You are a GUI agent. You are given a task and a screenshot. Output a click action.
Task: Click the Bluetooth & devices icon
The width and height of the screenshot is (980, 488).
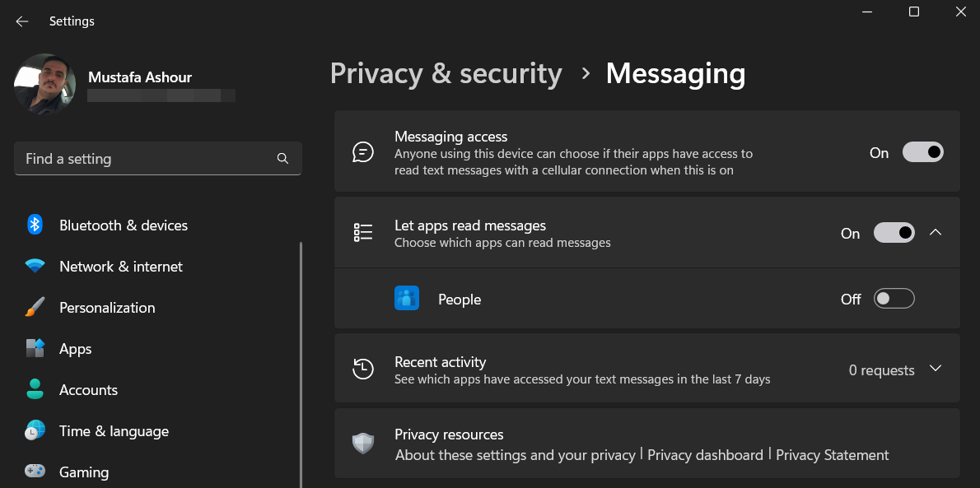[35, 225]
